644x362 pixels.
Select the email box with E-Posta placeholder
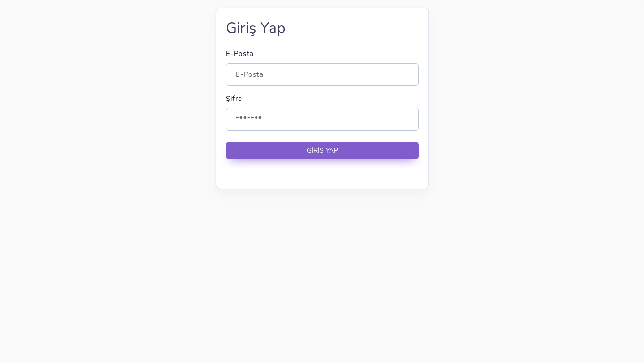(x=322, y=74)
